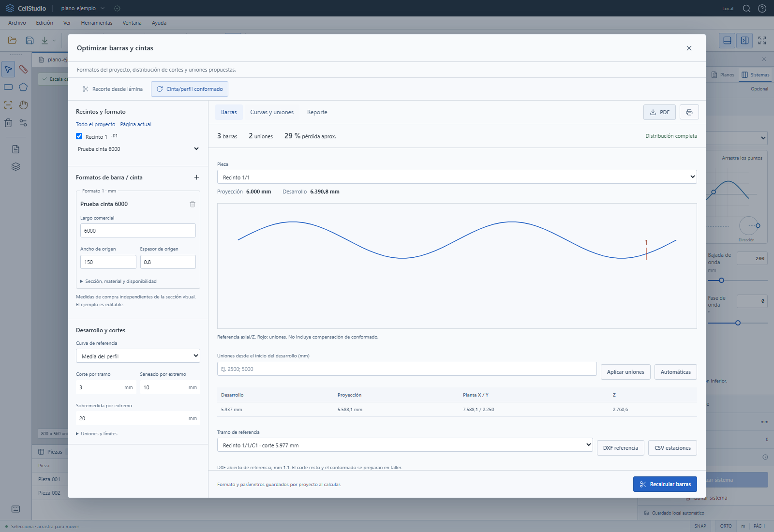Click the Bajada de onda slider handle
This screenshot has height=532, width=774.
pos(721,281)
